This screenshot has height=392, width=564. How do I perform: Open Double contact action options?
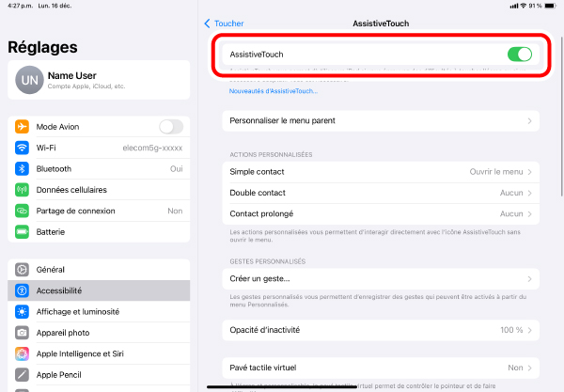[x=382, y=193]
